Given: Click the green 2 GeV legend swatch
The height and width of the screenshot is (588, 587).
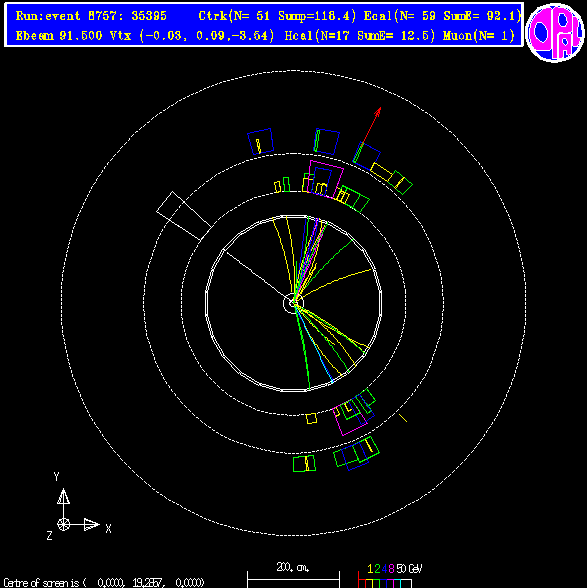Looking at the screenshot, I should tap(376, 584).
